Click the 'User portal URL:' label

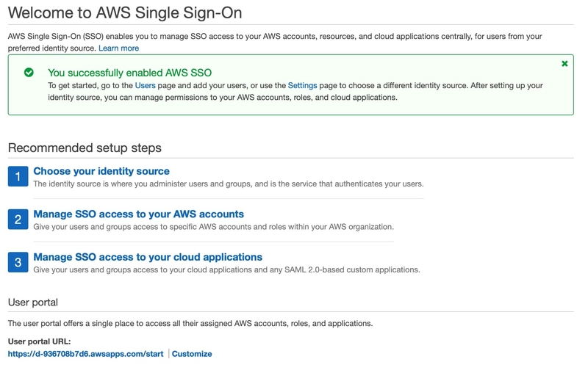[39, 341]
